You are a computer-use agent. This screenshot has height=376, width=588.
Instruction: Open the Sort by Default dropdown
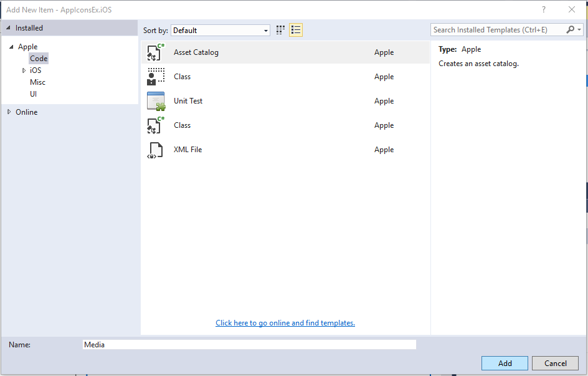(220, 31)
